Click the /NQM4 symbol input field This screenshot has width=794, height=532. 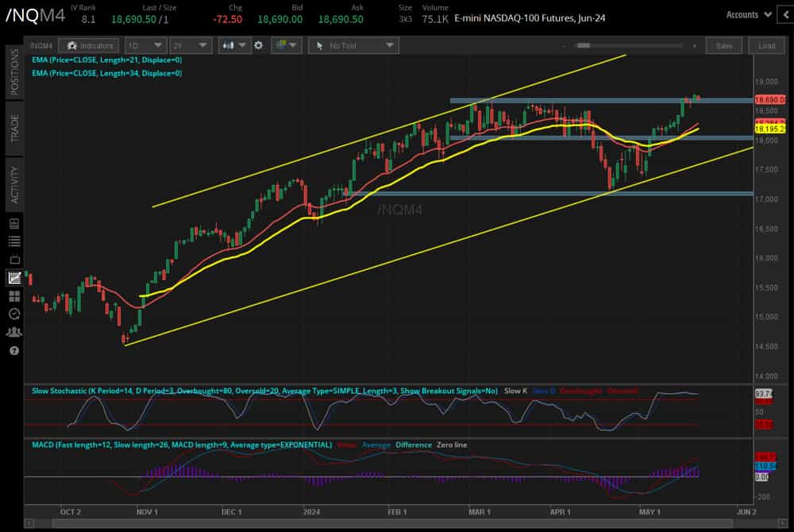[x=41, y=45]
